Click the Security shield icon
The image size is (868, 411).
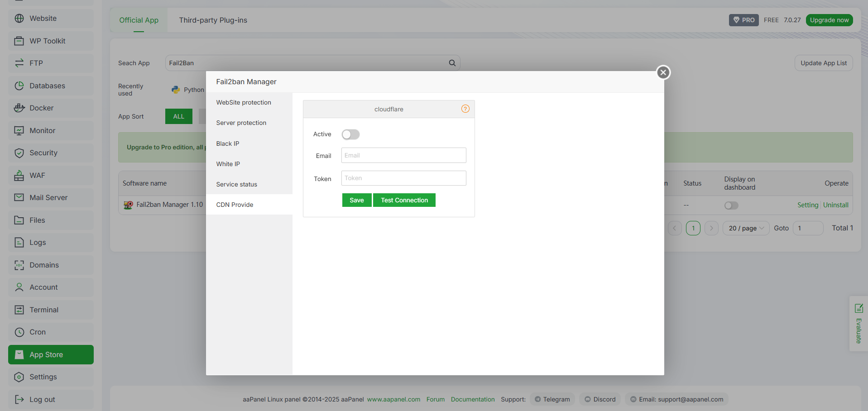pyautogui.click(x=19, y=153)
